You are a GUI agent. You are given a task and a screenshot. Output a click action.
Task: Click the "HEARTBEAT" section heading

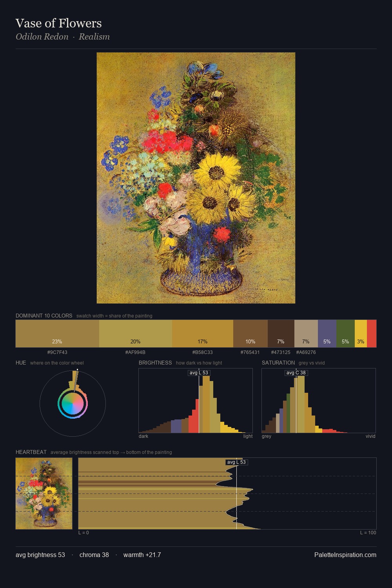point(31,452)
